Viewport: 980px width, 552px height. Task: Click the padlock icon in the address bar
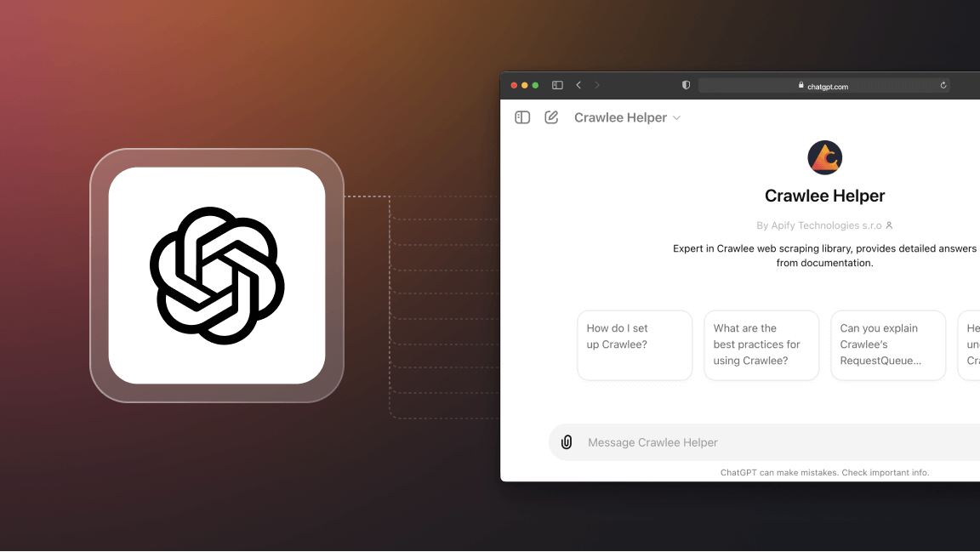pos(800,85)
